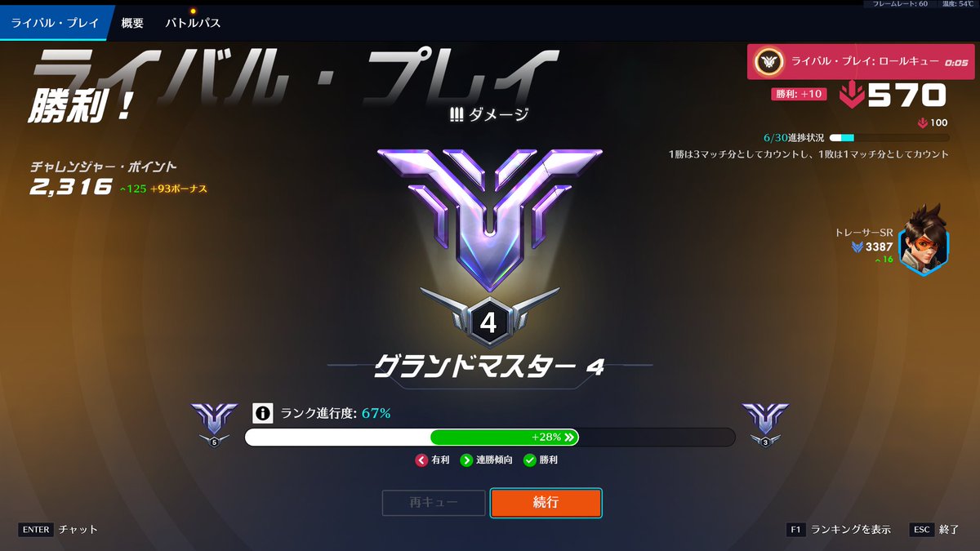980x551 pixels.
Task: Switch to the 概要 tab
Action: 132,23
